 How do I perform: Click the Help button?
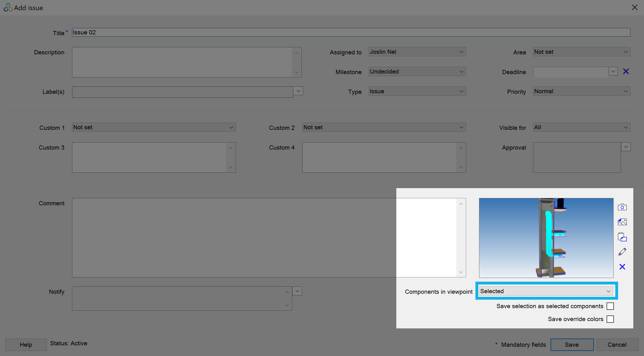tap(26, 345)
